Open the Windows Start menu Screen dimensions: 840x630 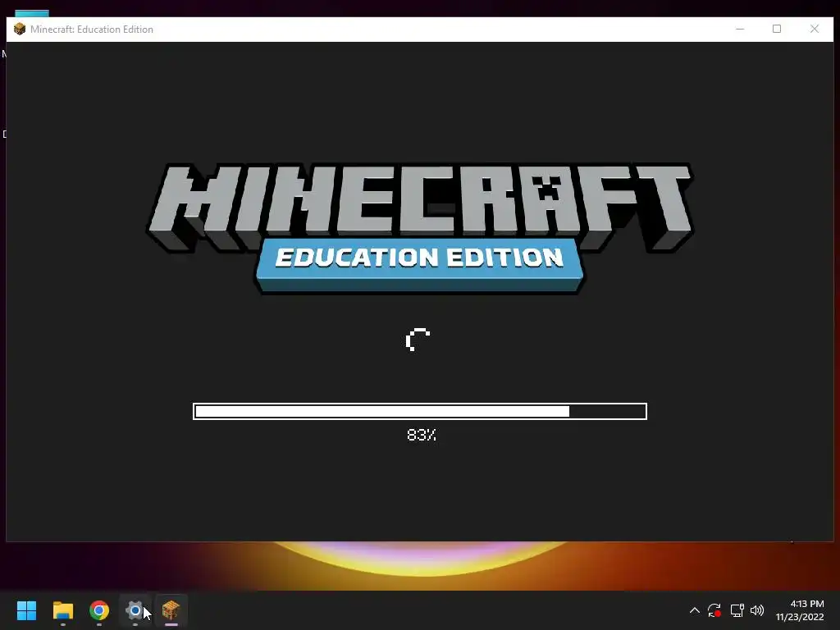[26, 610]
